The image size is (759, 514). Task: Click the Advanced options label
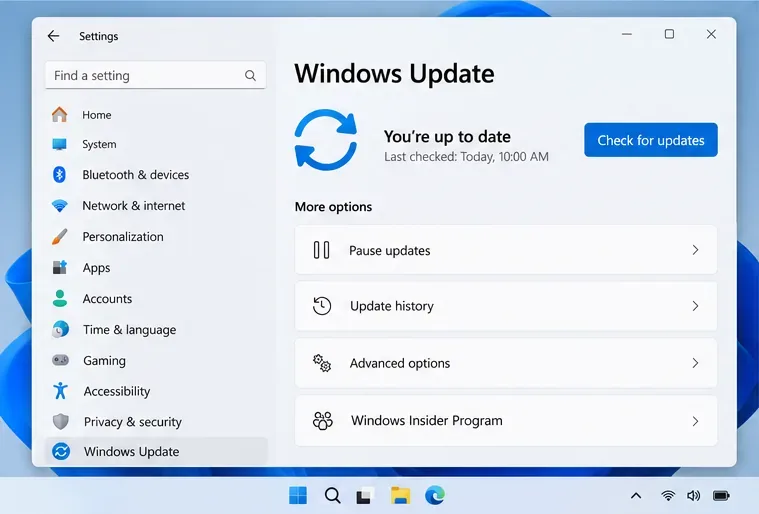(x=400, y=363)
